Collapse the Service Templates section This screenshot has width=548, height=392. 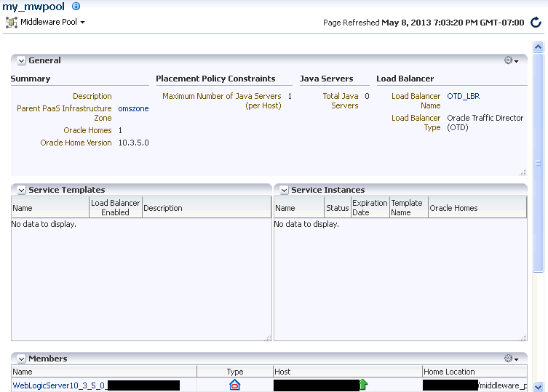point(21,190)
